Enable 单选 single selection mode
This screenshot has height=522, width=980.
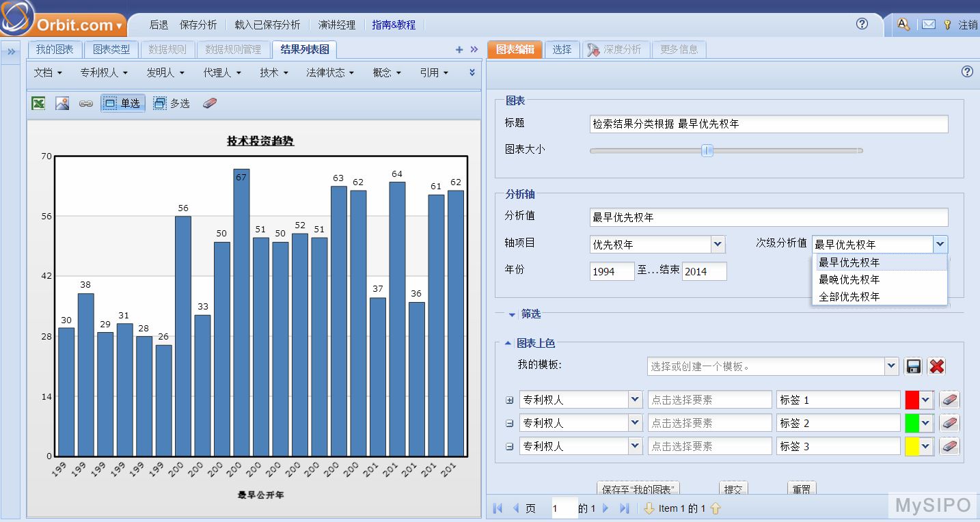pos(123,103)
